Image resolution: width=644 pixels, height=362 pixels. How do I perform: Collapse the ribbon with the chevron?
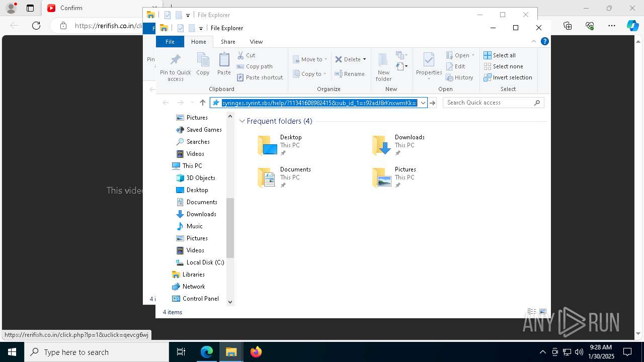click(534, 41)
